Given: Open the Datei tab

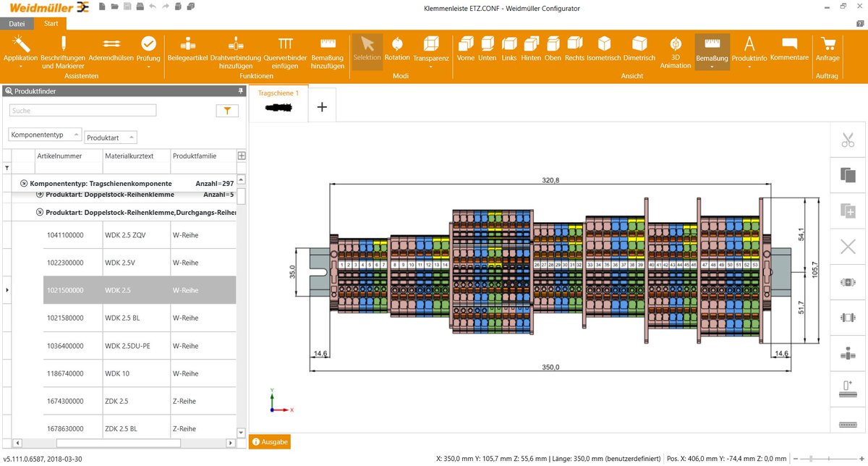Looking at the screenshot, I should 17,23.
